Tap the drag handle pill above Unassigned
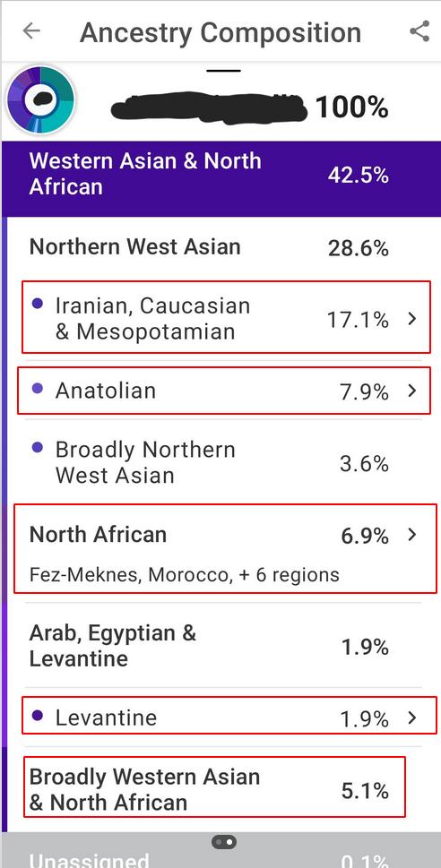Viewport: 441px width, 868px height. click(224, 842)
